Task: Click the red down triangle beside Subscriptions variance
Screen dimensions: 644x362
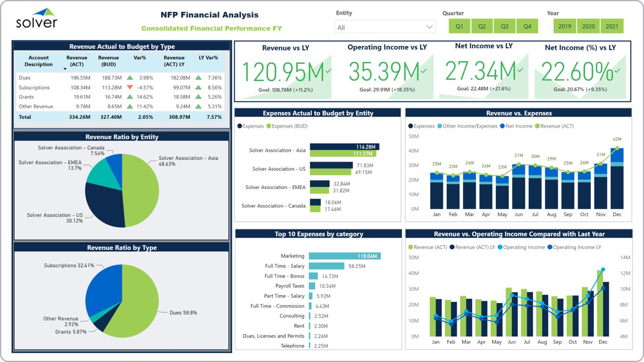Action: coord(129,87)
